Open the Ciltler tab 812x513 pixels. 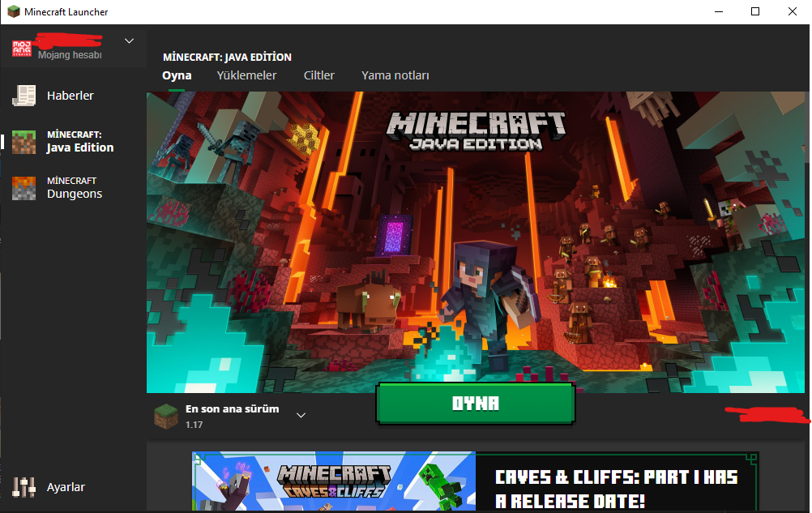pos(319,75)
